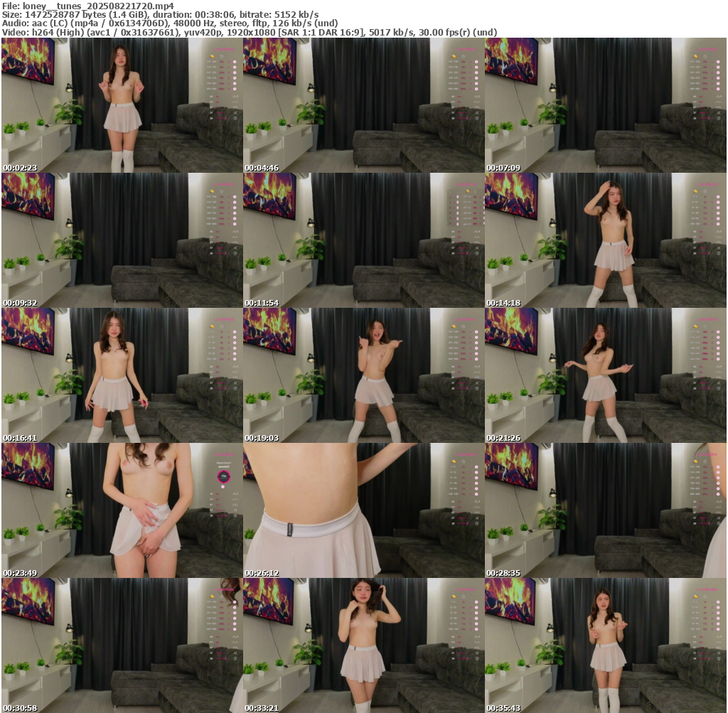Image resolution: width=728 pixels, height=713 pixels.
Task: Click the frame stamped 00:30:58
Action: 122,645
